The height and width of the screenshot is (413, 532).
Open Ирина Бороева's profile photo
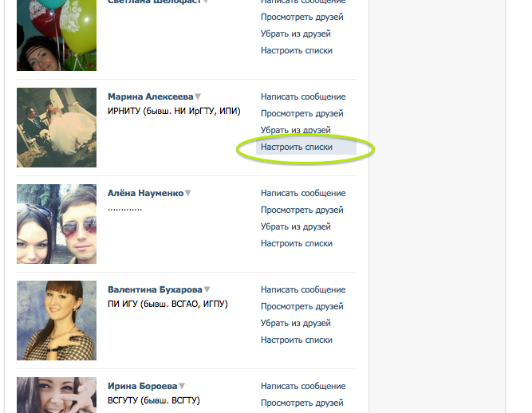point(57,395)
